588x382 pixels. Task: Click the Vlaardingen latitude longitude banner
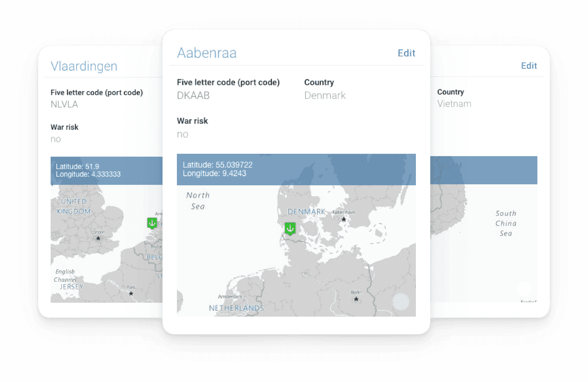(x=107, y=170)
